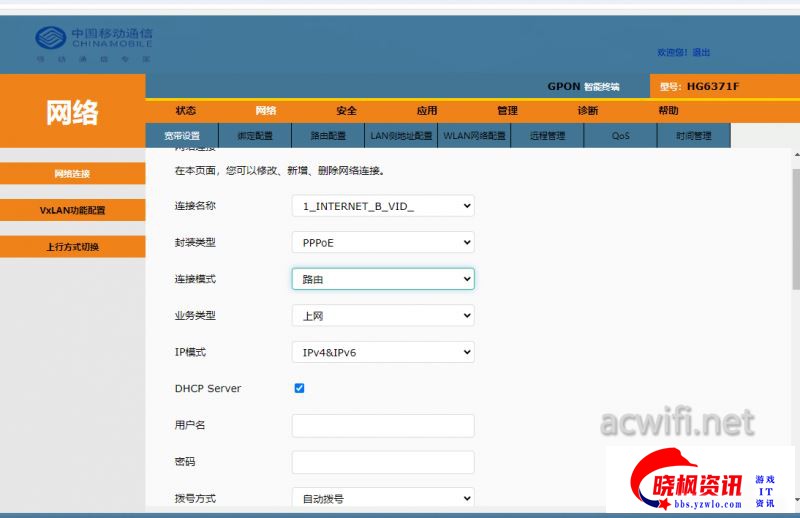Focus the 密码 input field

[x=382, y=462]
